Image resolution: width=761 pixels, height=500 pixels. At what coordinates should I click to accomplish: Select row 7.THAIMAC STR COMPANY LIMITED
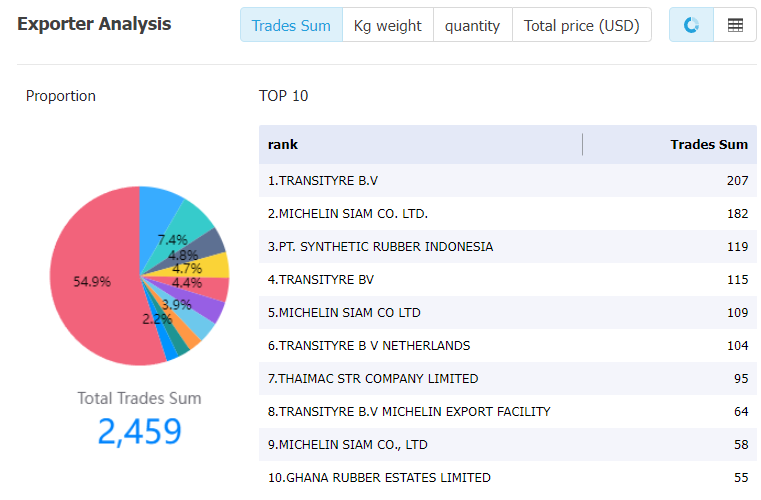coord(508,379)
